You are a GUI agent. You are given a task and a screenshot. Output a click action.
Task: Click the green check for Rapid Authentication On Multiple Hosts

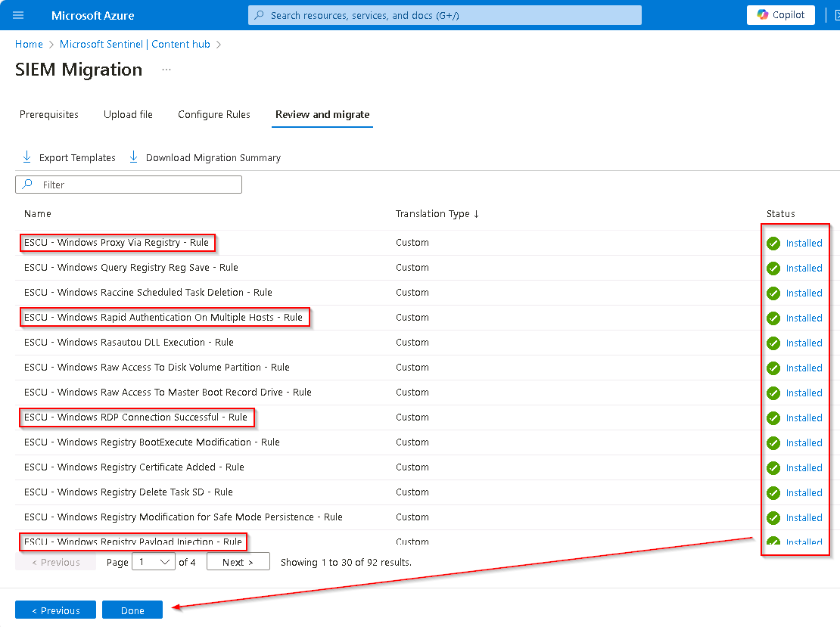click(x=773, y=318)
